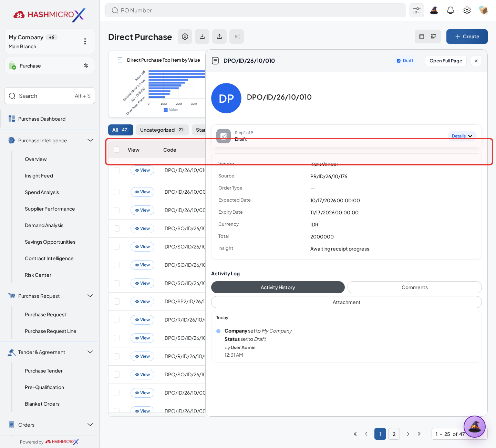Go to the first page of results
The width and height of the screenshot is (496, 448).
click(355, 434)
